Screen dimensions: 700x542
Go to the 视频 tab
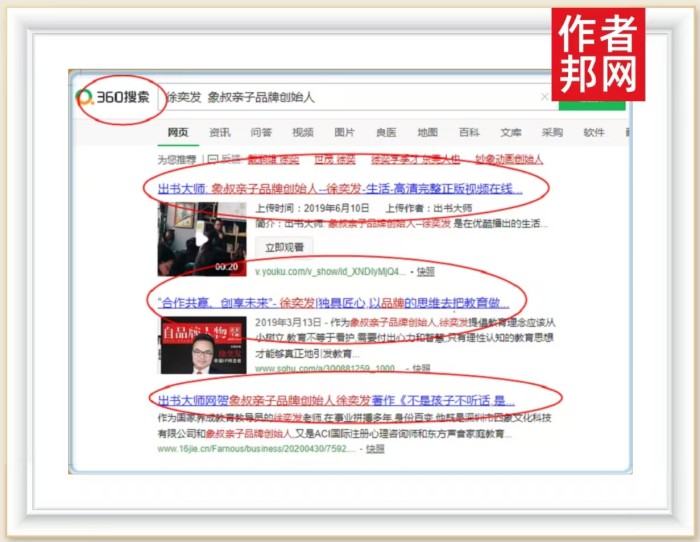pos(303,132)
